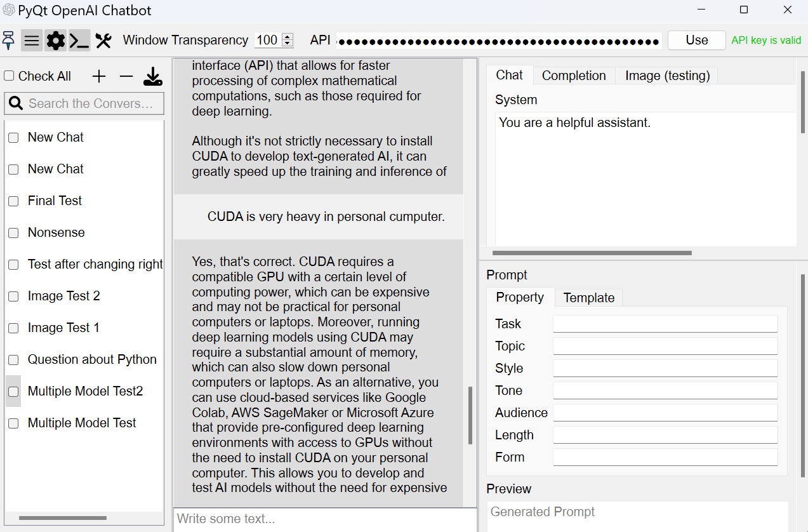Image resolution: width=808 pixels, height=532 pixels.
Task: Click the System panel horizontal scrollbar
Action: pos(592,253)
